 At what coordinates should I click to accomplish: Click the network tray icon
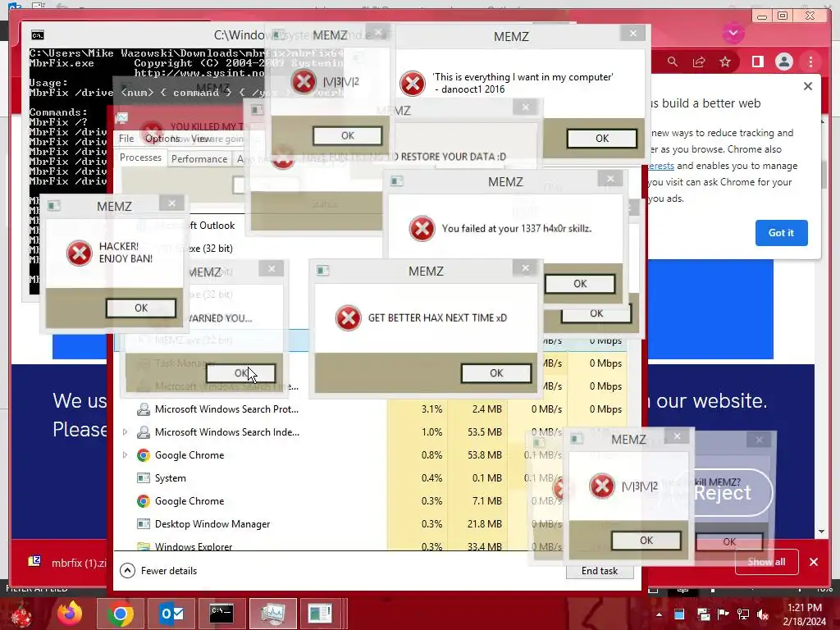743,614
